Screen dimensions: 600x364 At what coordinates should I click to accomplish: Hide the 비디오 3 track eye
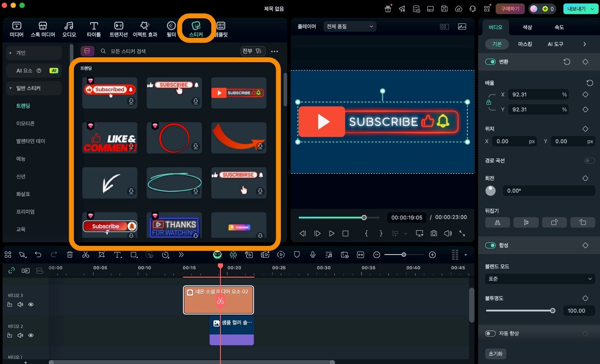pyautogui.click(x=31, y=304)
